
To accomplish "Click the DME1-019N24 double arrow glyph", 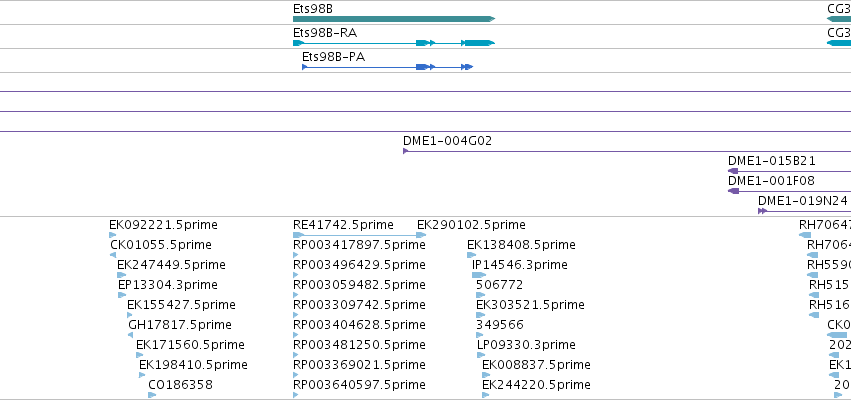I will (x=762, y=211).
